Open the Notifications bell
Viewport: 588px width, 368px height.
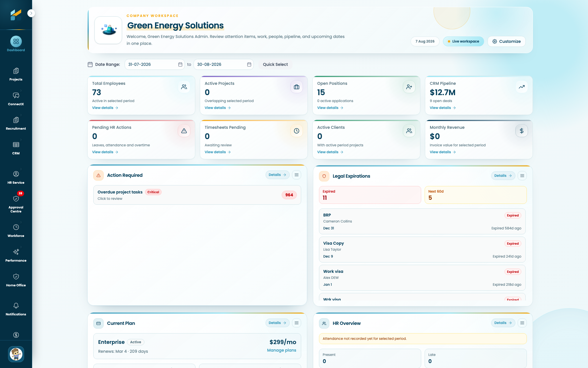[x=16, y=306]
